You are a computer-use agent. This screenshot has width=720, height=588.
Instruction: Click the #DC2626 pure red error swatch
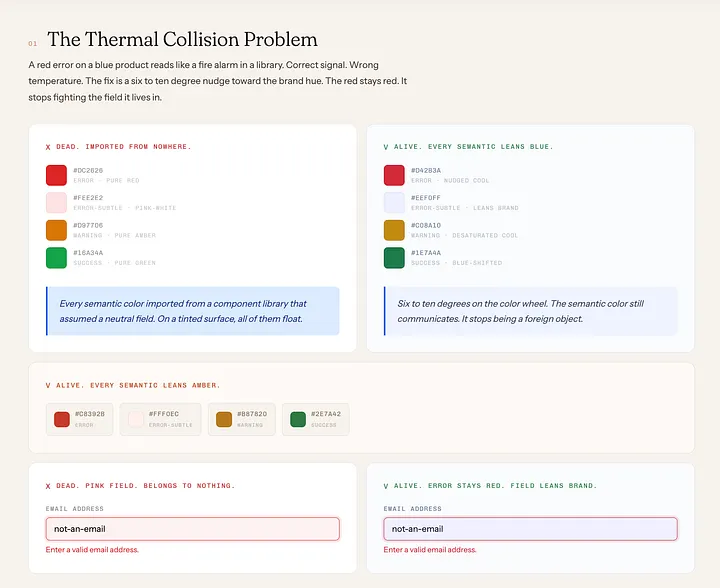tap(56, 175)
